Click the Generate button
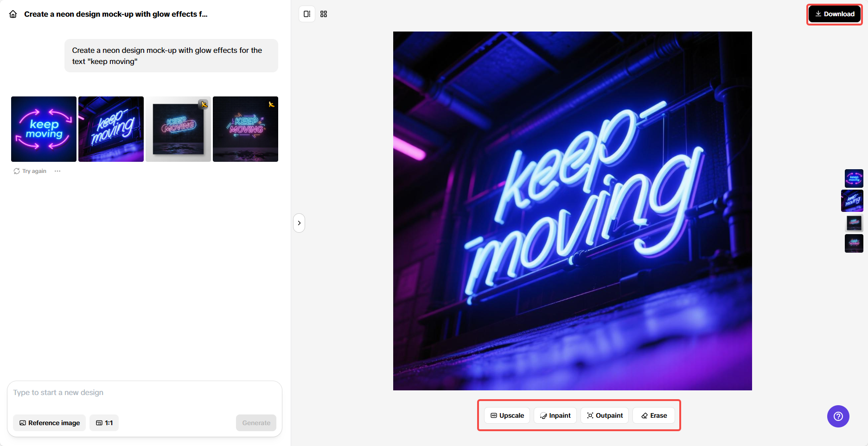Viewport: 868px width, 446px height. 255,423
